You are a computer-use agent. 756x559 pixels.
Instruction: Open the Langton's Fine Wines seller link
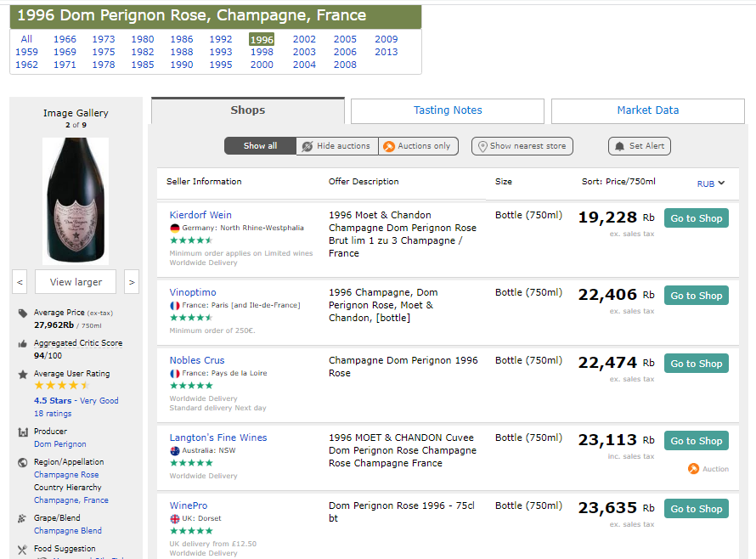[218, 438]
